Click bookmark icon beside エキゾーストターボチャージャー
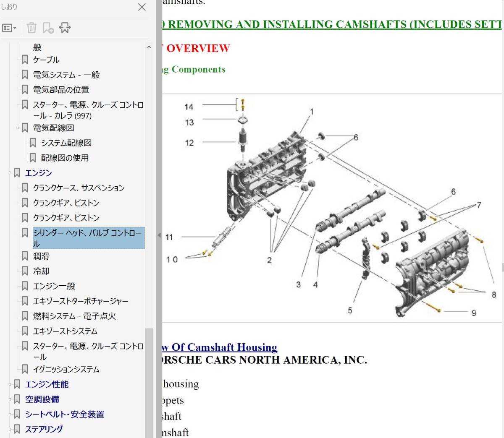The height and width of the screenshot is (438, 504). pos(25,301)
